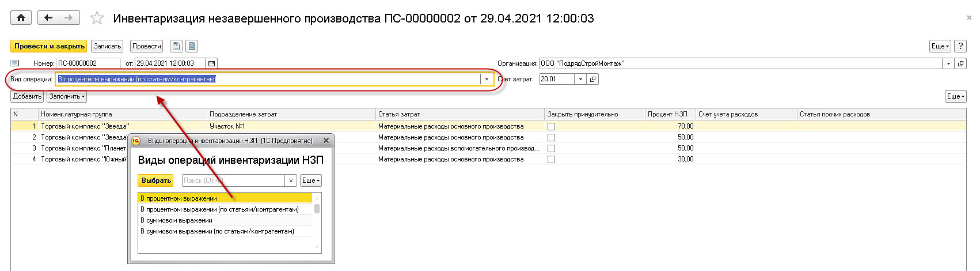Click Подразделение затрат column header

pyautogui.click(x=291, y=114)
